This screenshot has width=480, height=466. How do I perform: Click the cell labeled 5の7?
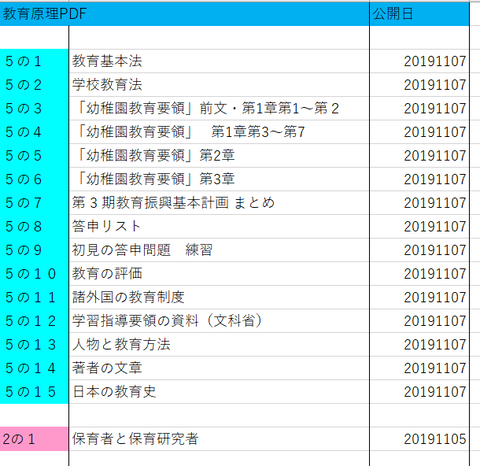[x=34, y=203]
